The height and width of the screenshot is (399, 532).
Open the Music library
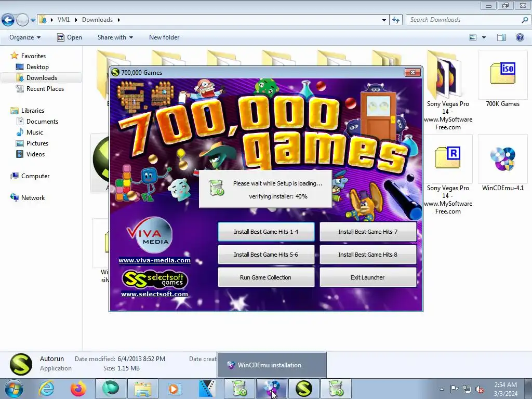pyautogui.click(x=35, y=132)
